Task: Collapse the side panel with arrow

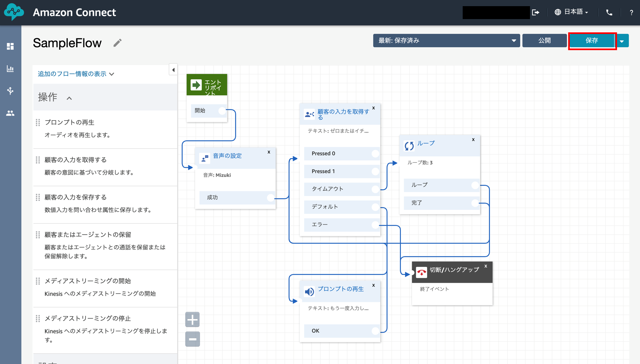Action: coord(173,70)
